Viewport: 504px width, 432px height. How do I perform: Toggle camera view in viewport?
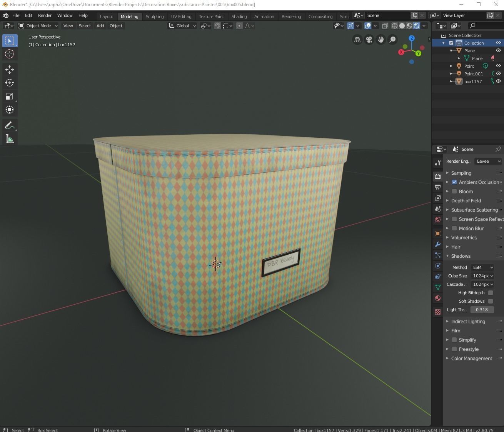pyautogui.click(x=369, y=40)
